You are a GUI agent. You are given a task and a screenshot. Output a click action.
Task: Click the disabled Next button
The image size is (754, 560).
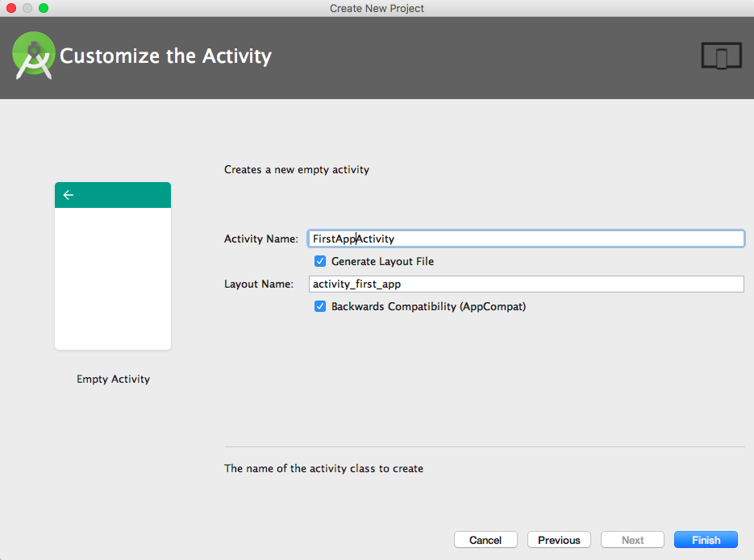point(632,540)
